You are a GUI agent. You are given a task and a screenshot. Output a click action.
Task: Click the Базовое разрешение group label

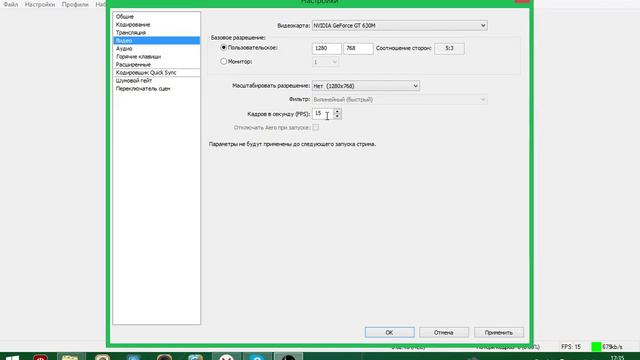pyautogui.click(x=238, y=38)
